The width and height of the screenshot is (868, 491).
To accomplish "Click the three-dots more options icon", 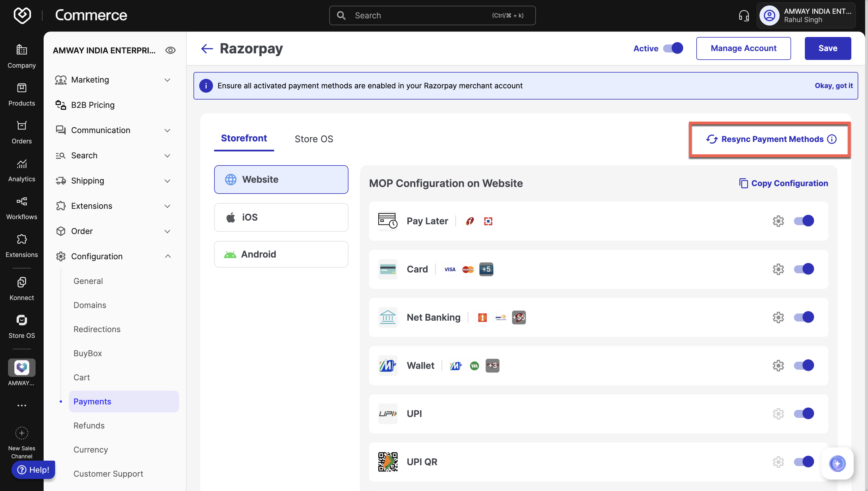I will click(x=22, y=405).
